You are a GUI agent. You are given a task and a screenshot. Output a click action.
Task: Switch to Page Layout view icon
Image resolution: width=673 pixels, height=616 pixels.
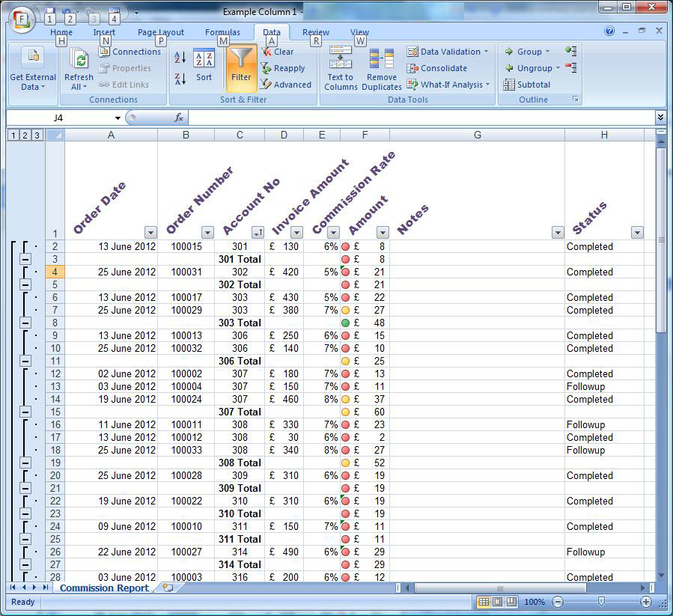click(498, 602)
